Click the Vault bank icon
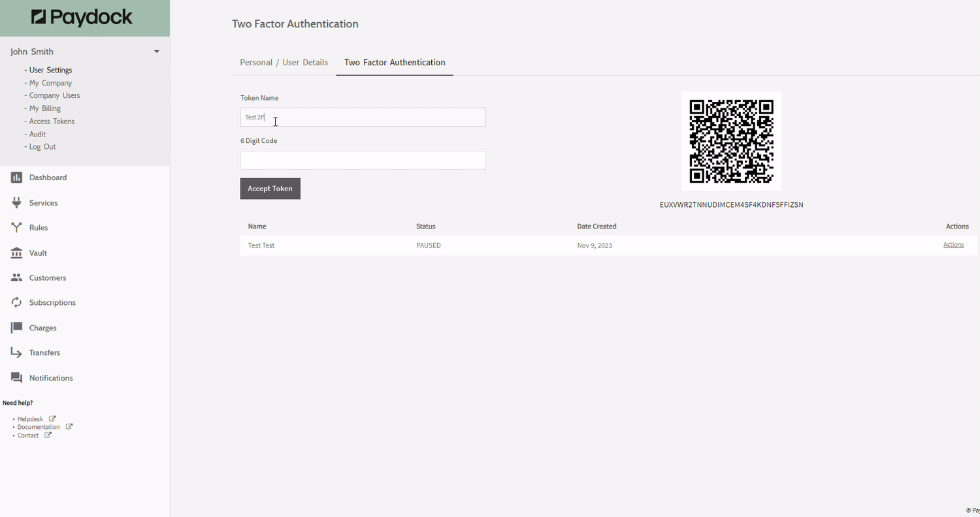 click(x=16, y=253)
